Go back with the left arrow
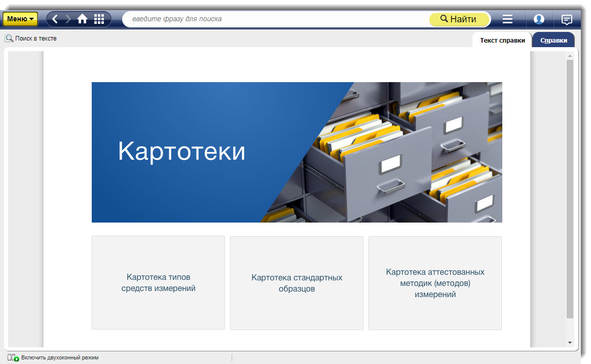The width and height of the screenshot is (591, 364). [55, 19]
